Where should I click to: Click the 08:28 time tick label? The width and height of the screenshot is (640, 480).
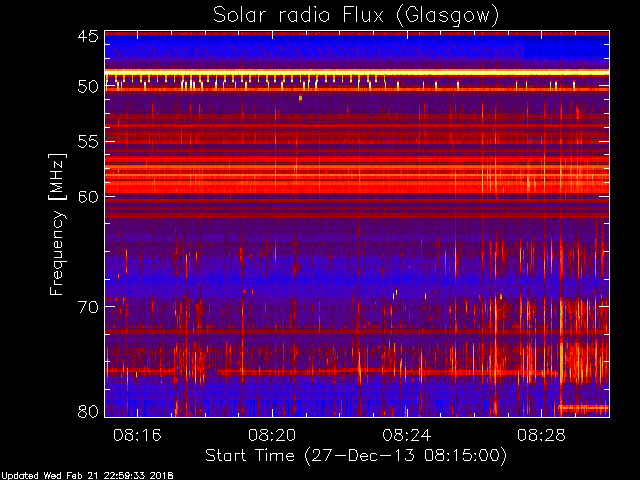tap(541, 435)
